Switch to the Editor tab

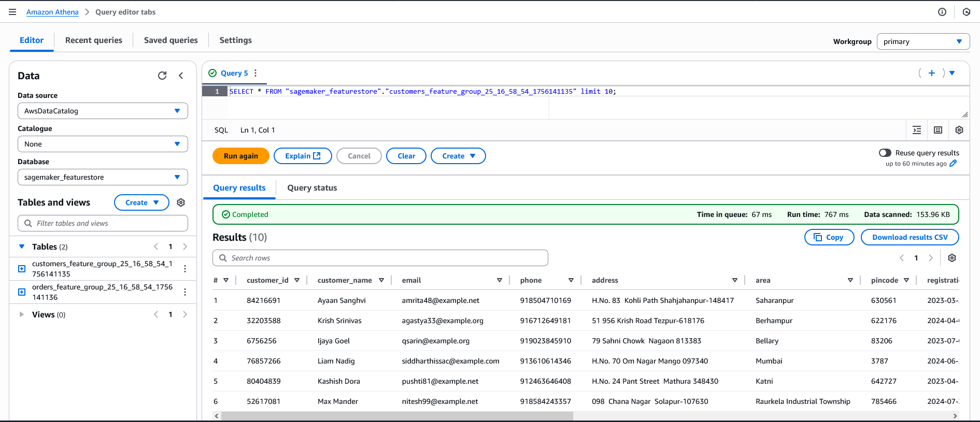point(32,40)
